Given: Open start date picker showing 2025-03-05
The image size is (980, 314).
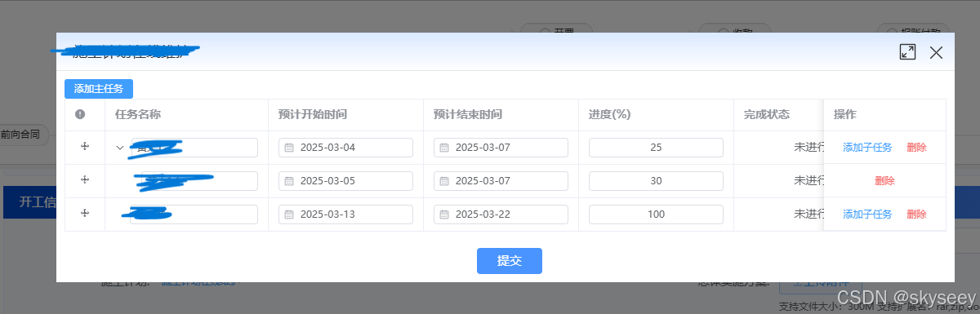Looking at the screenshot, I should point(345,181).
